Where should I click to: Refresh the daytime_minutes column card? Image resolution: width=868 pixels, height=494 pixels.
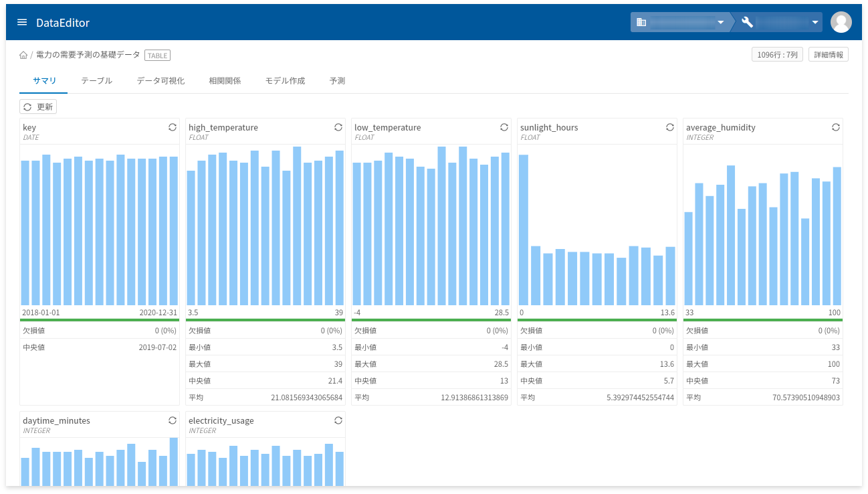point(173,420)
